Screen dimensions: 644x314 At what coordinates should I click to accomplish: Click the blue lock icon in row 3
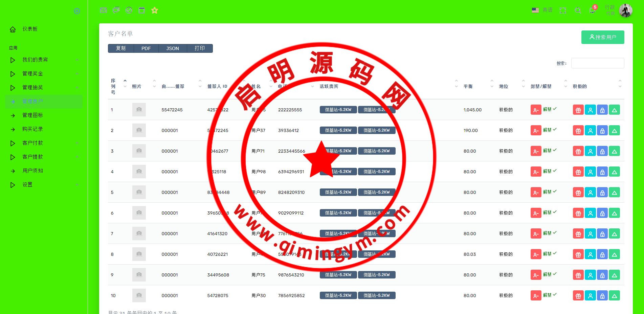[602, 151]
